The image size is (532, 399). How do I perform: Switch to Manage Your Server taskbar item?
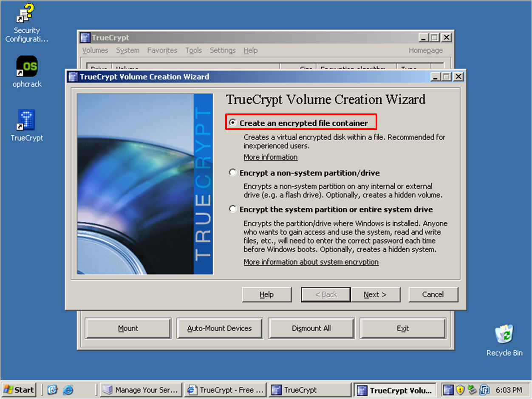(141, 390)
